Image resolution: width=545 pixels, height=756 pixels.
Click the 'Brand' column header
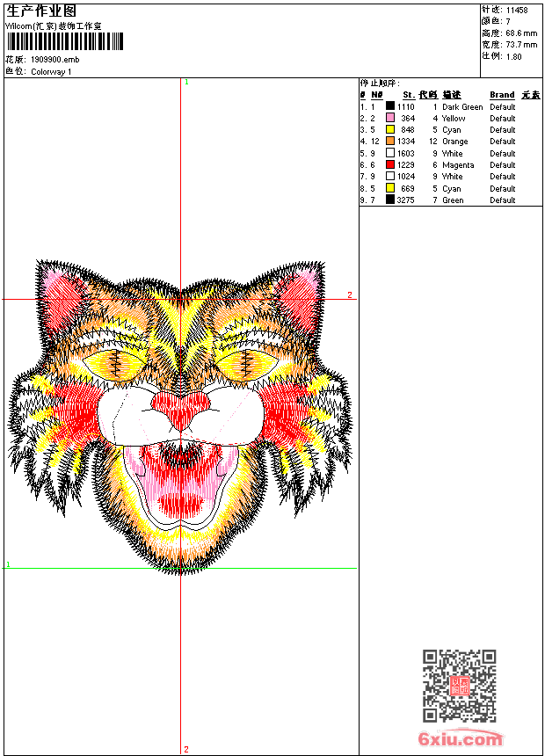click(x=502, y=95)
